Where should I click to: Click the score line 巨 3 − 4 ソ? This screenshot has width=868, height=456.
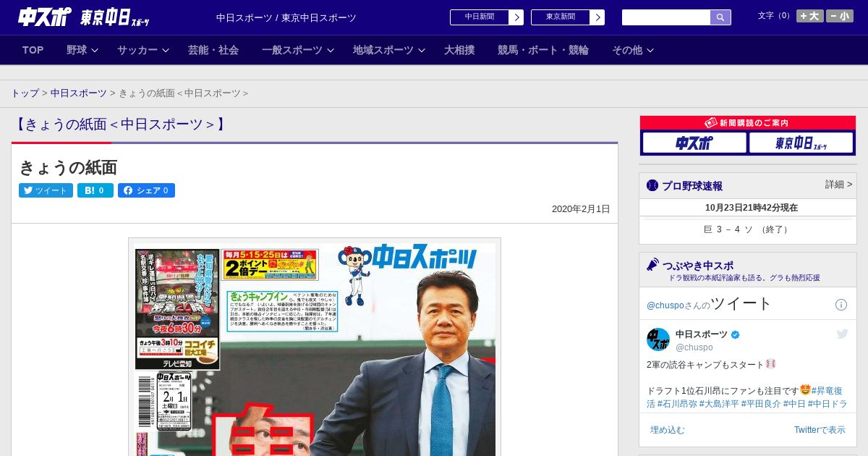click(747, 229)
